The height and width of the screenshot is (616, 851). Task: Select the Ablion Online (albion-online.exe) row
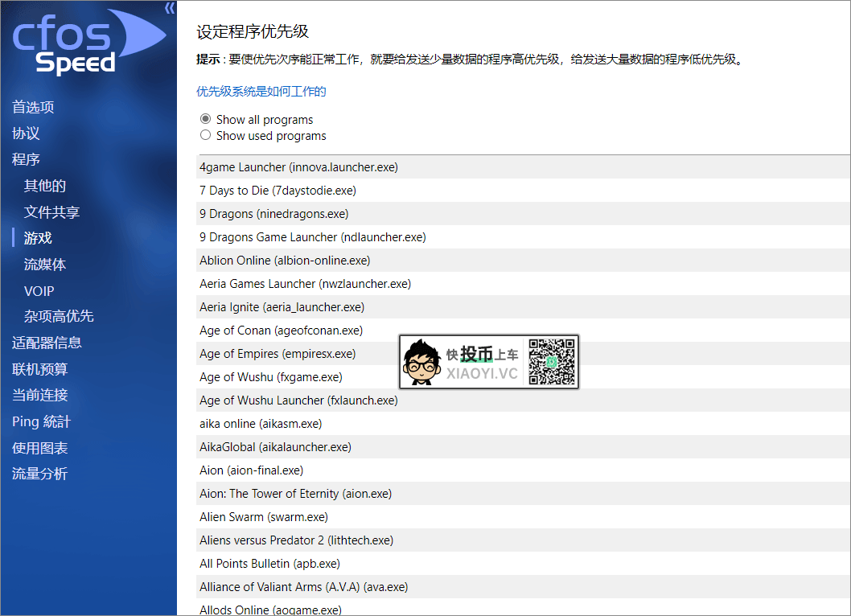point(523,261)
